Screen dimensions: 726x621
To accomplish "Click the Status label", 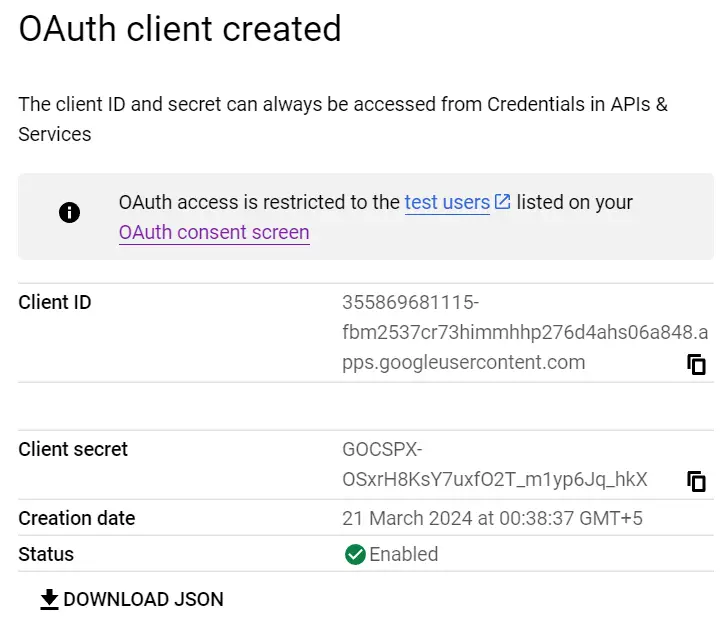I will tap(46, 554).
